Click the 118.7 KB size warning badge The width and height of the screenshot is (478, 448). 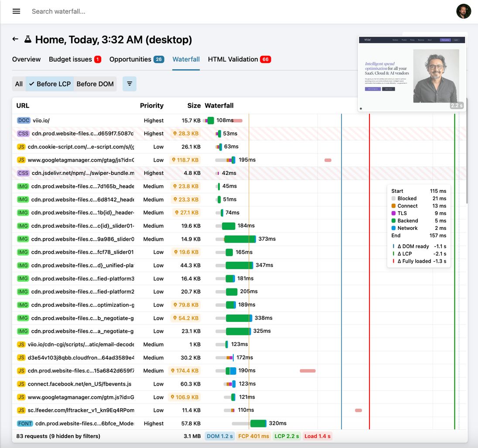185,160
